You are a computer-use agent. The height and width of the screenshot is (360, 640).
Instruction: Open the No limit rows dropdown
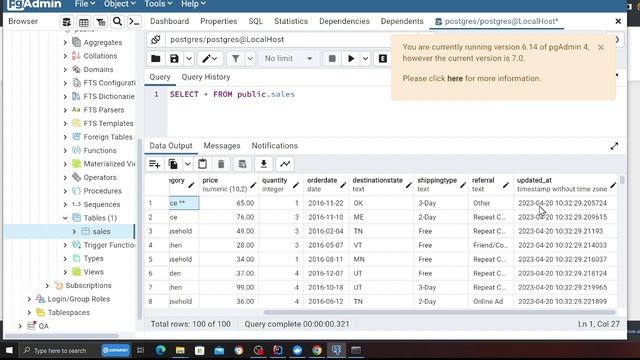tap(288, 58)
